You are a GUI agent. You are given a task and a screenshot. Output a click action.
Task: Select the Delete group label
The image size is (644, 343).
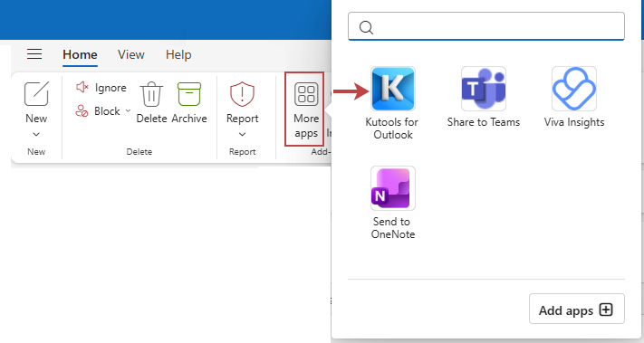point(139,152)
